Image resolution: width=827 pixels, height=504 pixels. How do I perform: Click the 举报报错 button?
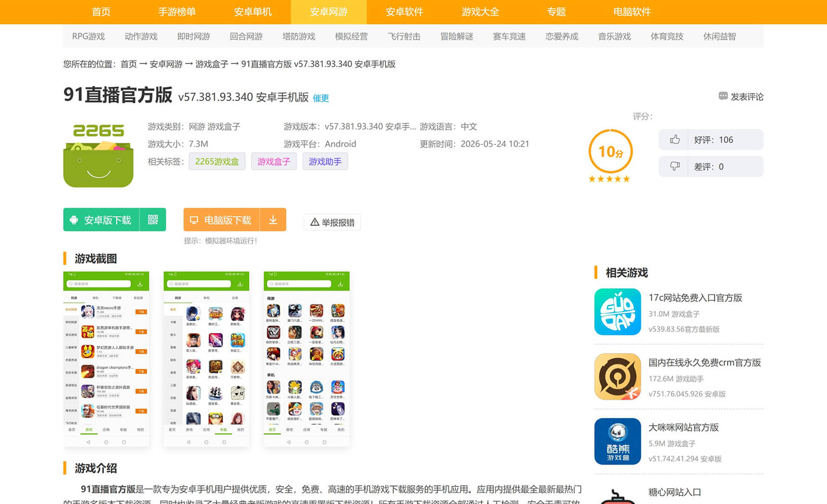[332, 222]
